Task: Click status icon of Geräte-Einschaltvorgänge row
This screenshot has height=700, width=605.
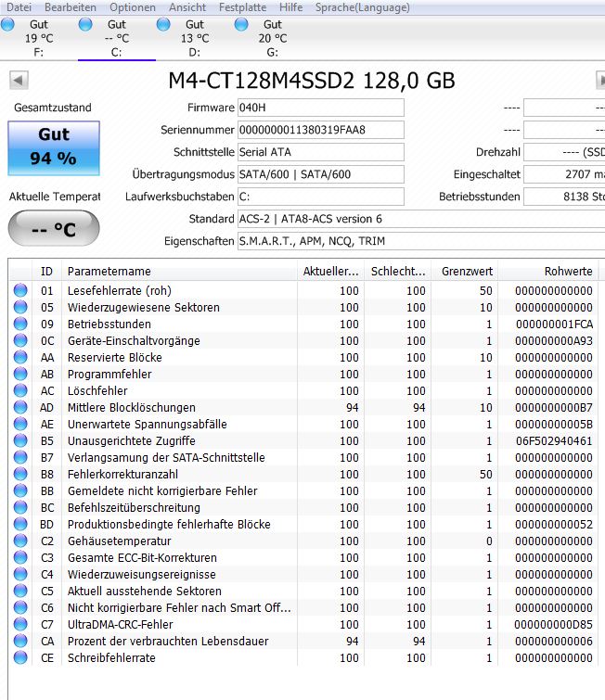Action: (x=20, y=340)
